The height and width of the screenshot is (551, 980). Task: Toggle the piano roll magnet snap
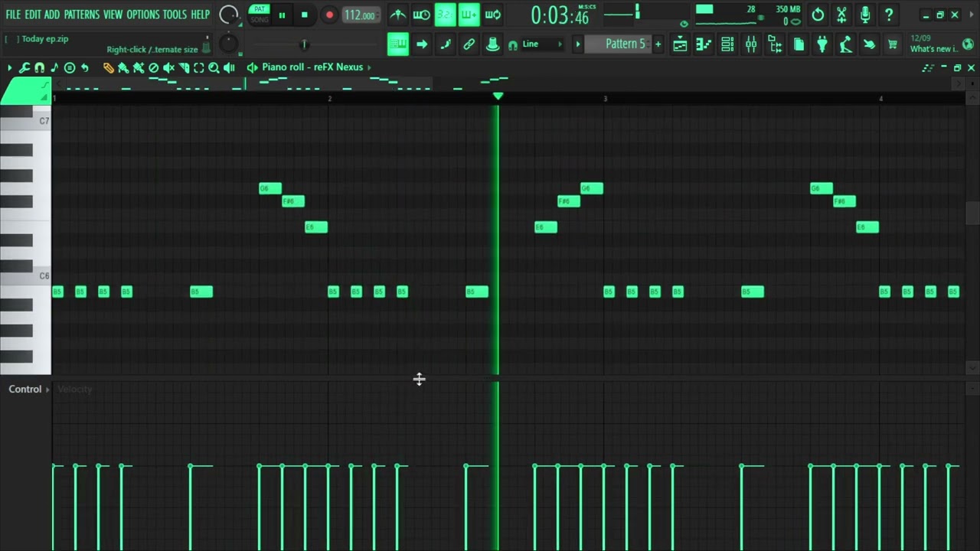click(x=39, y=67)
